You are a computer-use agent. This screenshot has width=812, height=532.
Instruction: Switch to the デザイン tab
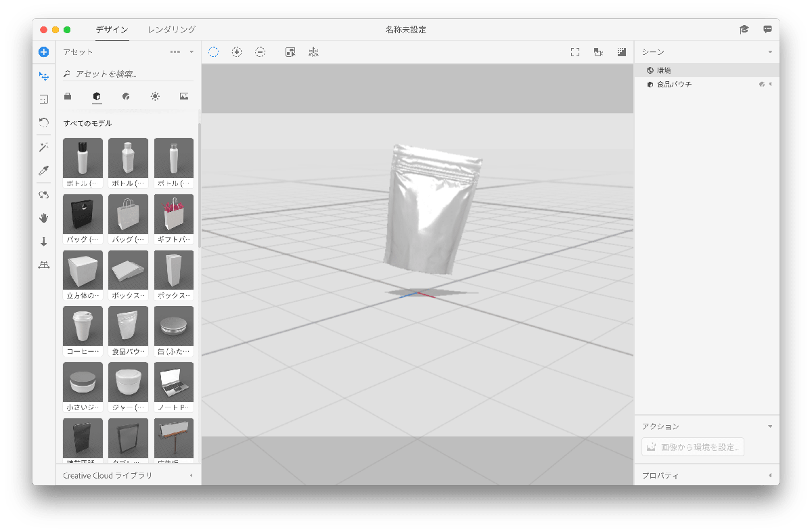(x=112, y=30)
